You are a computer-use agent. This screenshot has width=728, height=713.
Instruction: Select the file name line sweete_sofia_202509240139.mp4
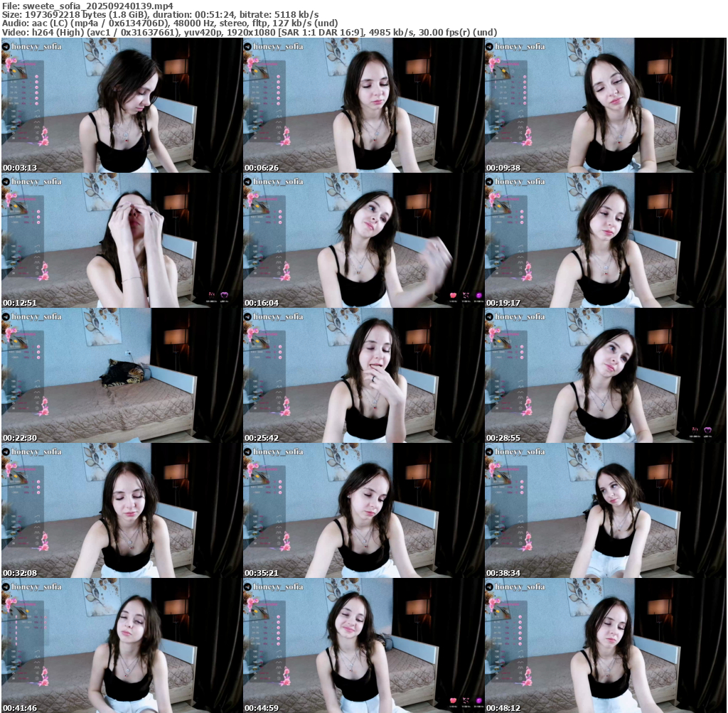pyautogui.click(x=87, y=6)
